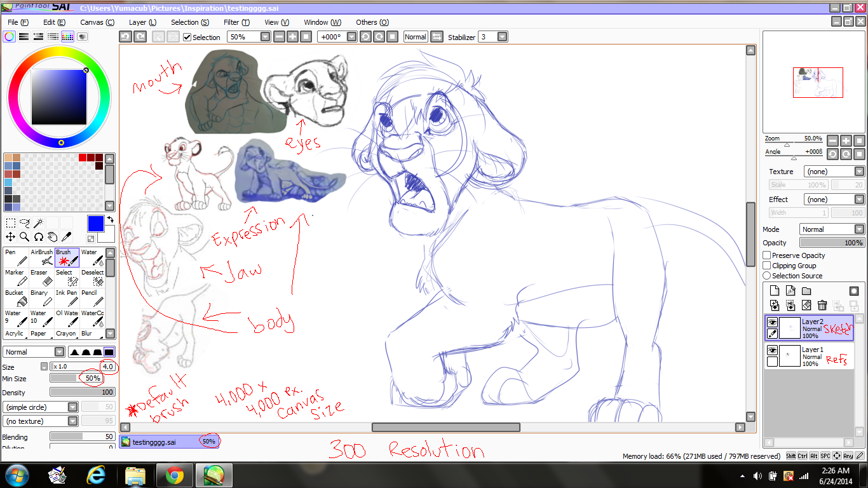Viewport: 868px width, 488px height.
Task: Choose the rectangular selection tool
Action: [x=11, y=223]
